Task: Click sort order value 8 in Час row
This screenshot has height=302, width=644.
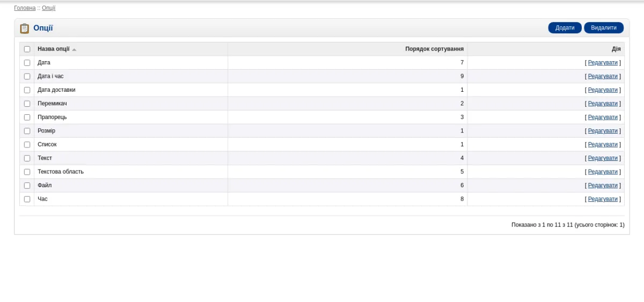Action: coord(462,199)
